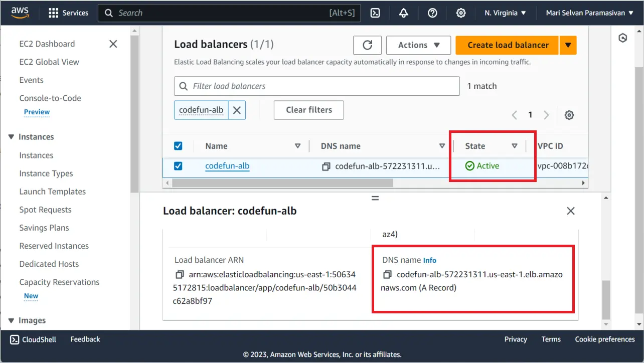Open the help question mark icon
The height and width of the screenshot is (363, 644).
click(432, 13)
